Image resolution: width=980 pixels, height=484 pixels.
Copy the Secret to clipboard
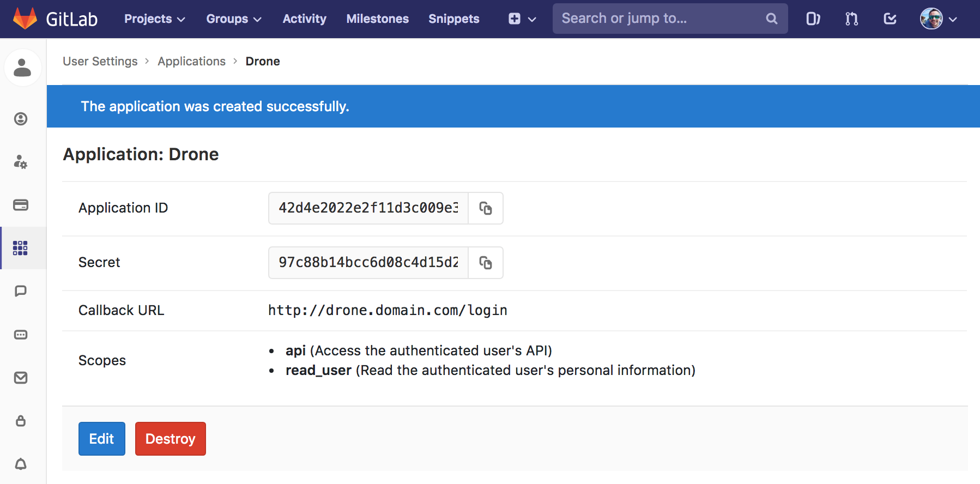(x=485, y=263)
